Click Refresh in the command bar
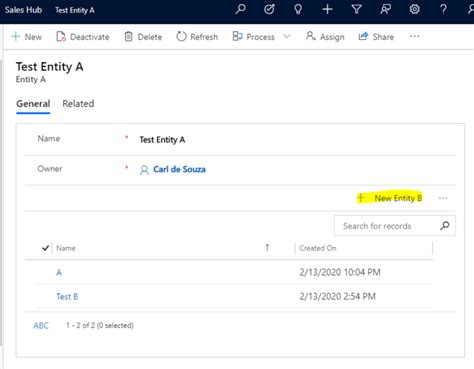 tap(197, 37)
